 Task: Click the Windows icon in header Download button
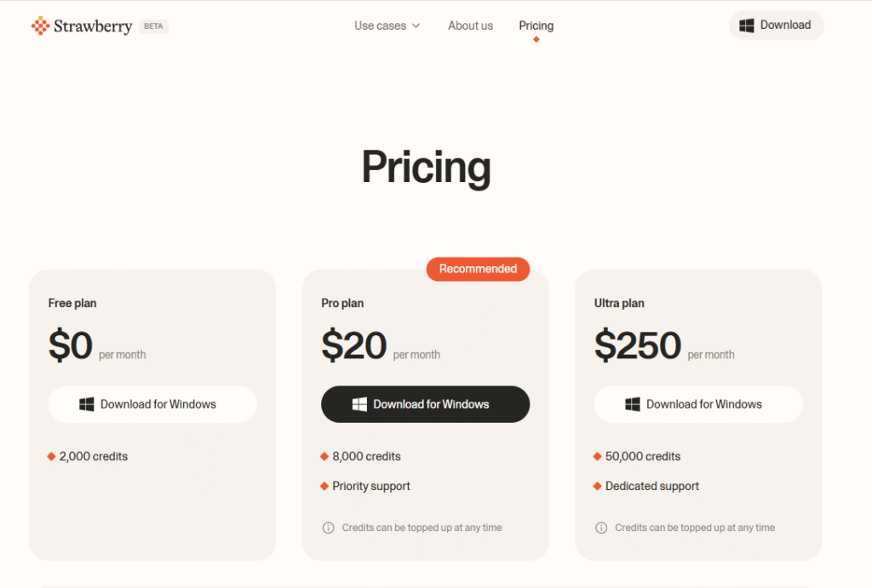coord(747,26)
